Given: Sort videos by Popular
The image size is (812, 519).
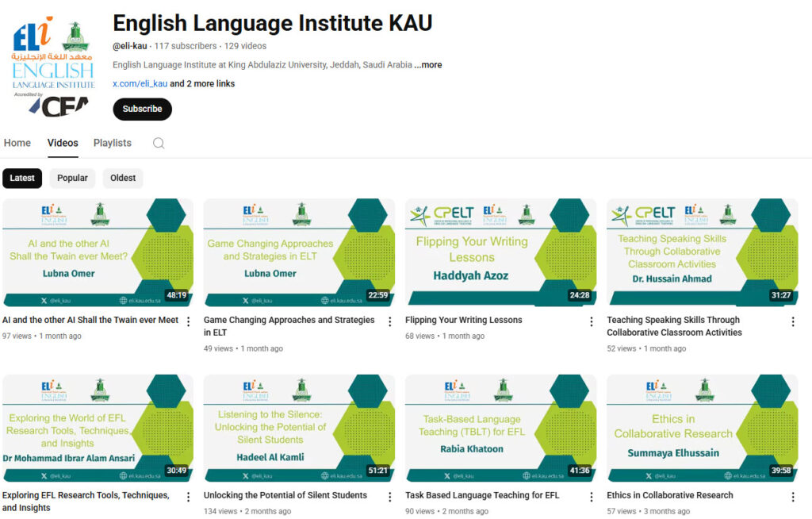Looking at the screenshot, I should tap(72, 178).
